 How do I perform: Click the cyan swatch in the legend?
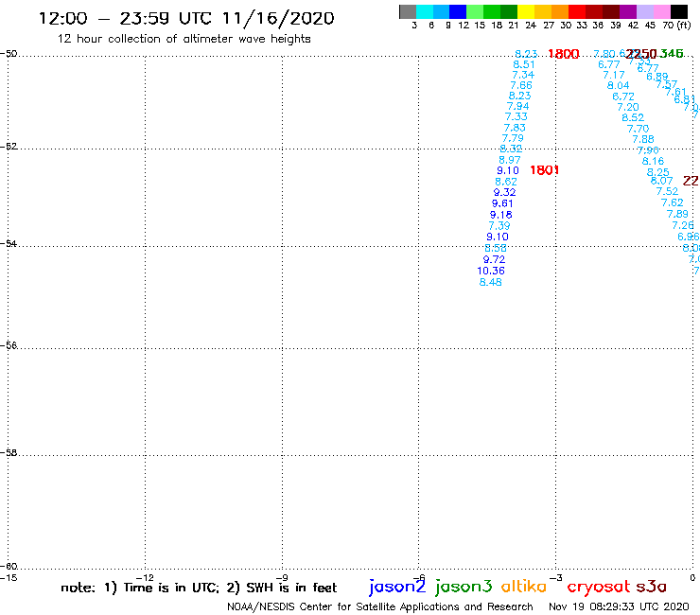coord(425,11)
